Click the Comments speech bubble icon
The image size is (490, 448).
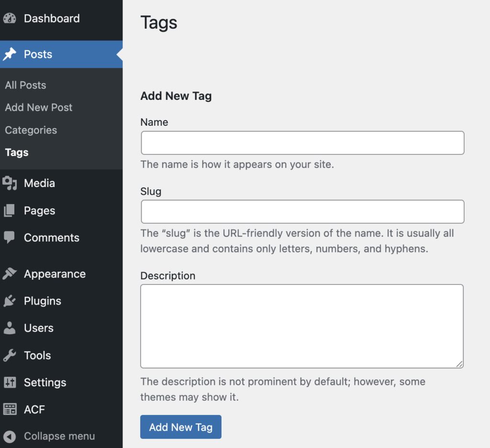[10, 238]
